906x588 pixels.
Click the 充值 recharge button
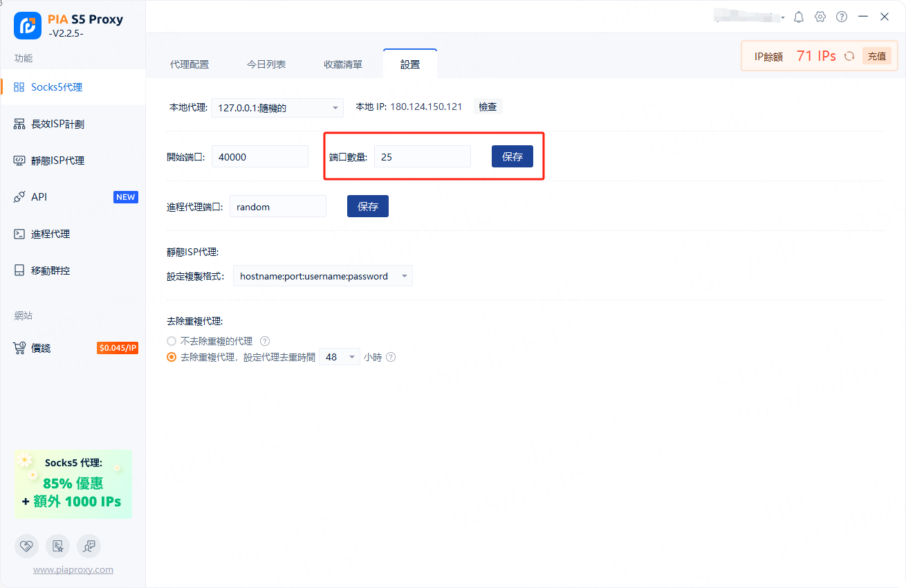click(876, 56)
